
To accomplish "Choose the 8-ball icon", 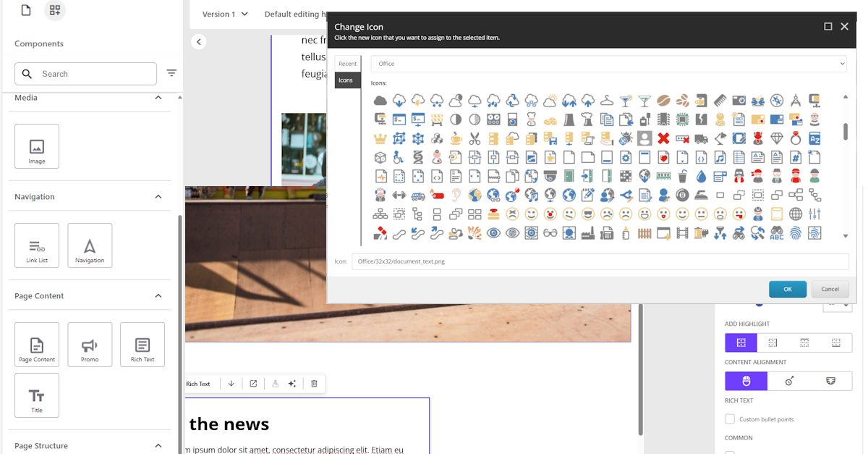I will pyautogui.click(x=682, y=195).
